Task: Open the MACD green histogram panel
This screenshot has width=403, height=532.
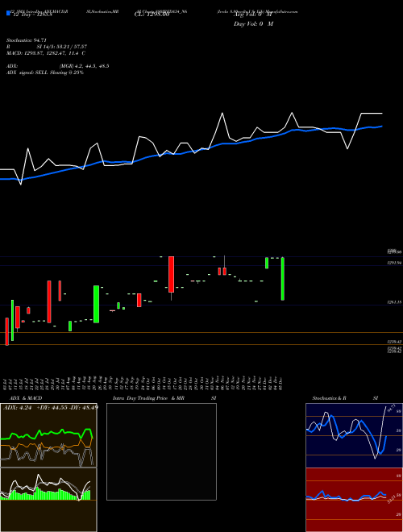Action: click(48, 500)
